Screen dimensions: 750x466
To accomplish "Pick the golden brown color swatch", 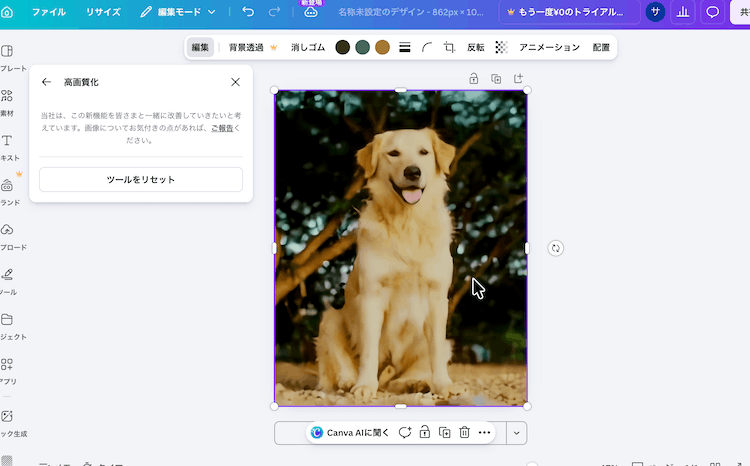I will [383, 47].
